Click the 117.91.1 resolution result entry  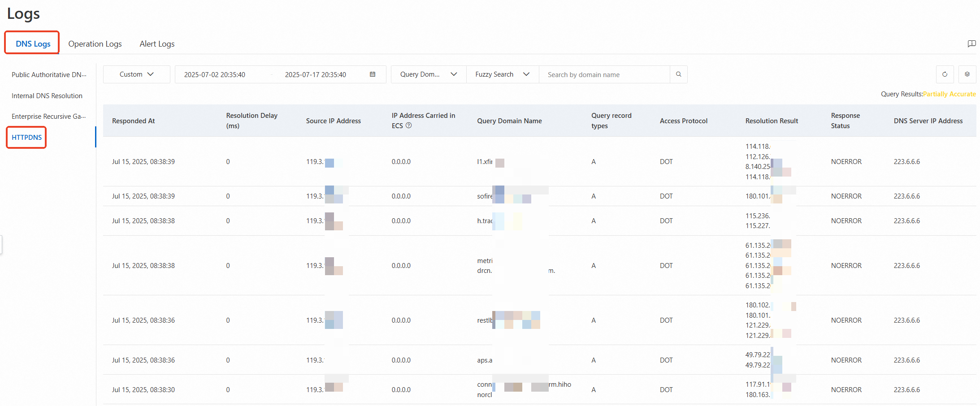[758, 384]
